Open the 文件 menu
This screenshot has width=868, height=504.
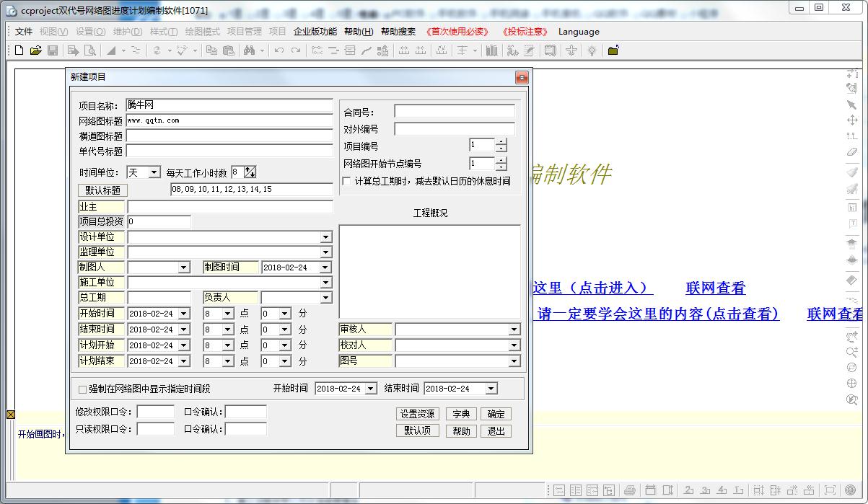coord(24,32)
